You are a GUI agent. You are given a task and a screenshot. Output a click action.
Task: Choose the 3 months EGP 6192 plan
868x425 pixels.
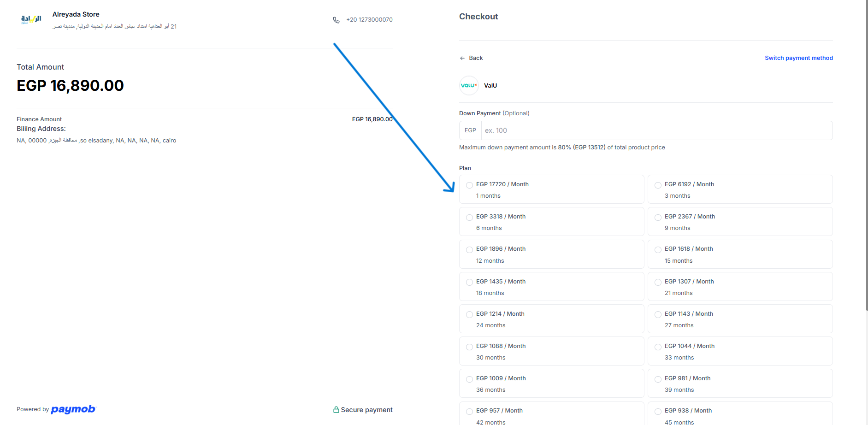(x=658, y=185)
